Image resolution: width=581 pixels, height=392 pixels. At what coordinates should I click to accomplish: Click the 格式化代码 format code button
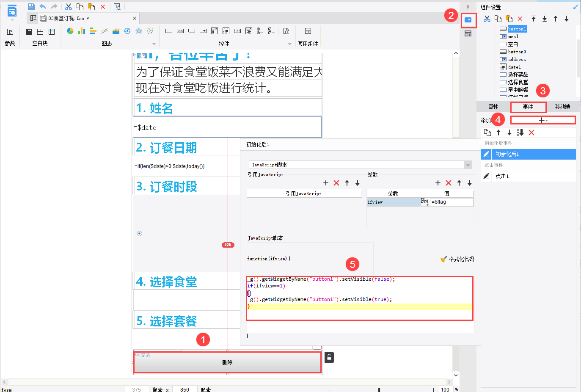tap(457, 259)
